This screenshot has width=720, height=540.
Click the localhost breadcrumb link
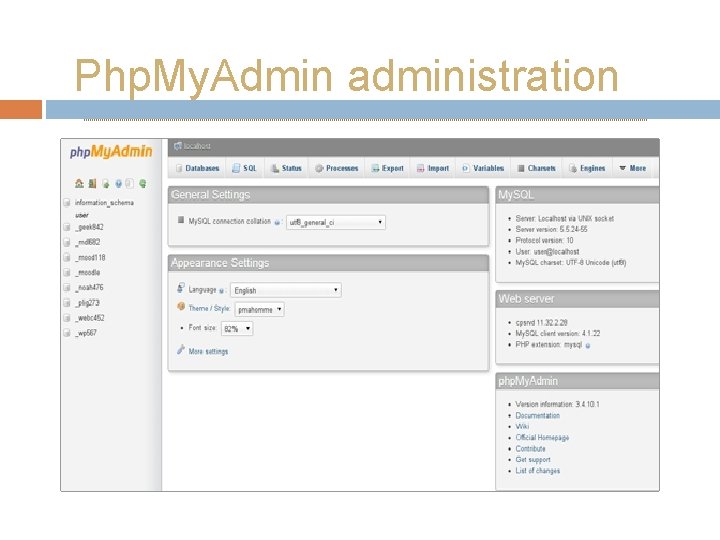point(197,146)
